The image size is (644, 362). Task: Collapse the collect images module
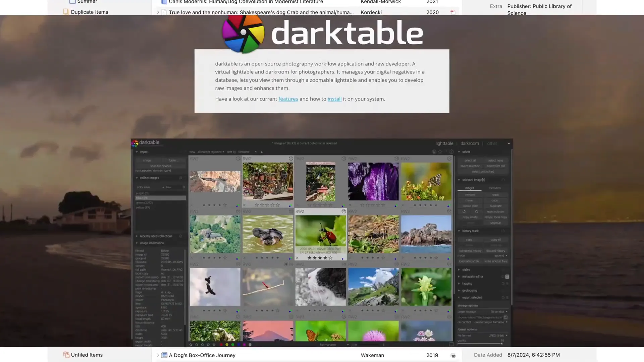click(137, 178)
